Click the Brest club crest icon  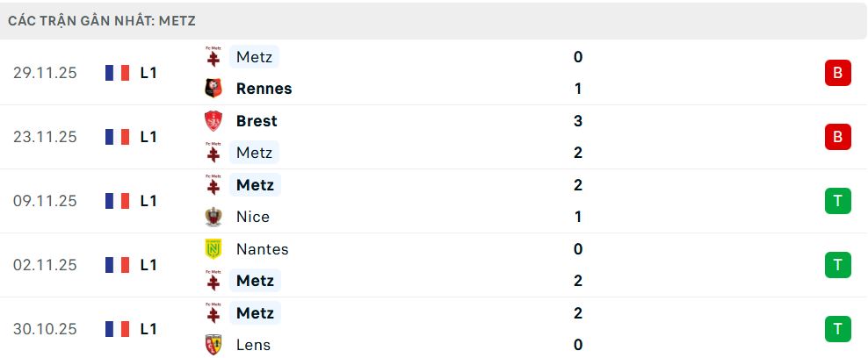coord(213,121)
